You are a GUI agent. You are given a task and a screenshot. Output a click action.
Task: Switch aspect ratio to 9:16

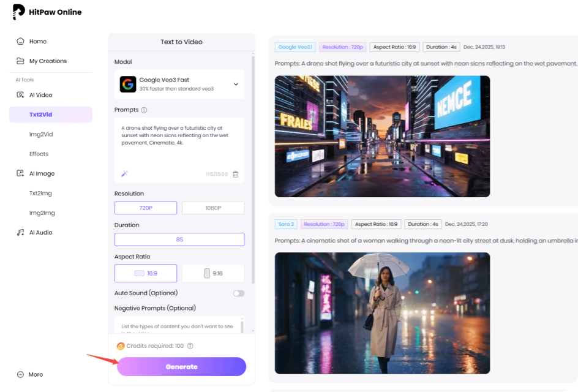(x=213, y=273)
